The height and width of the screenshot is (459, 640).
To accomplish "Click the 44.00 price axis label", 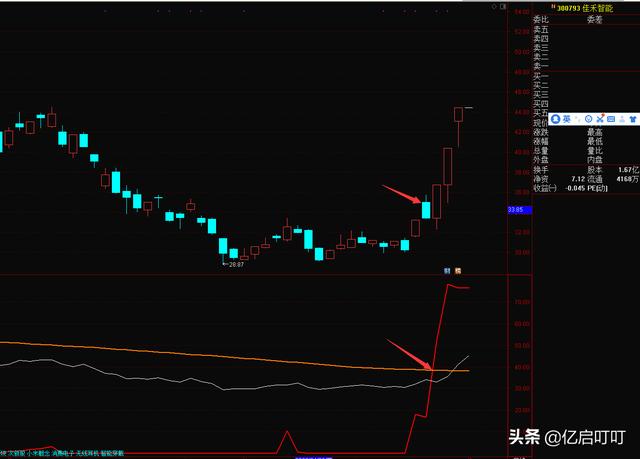I will pyautogui.click(x=522, y=112).
